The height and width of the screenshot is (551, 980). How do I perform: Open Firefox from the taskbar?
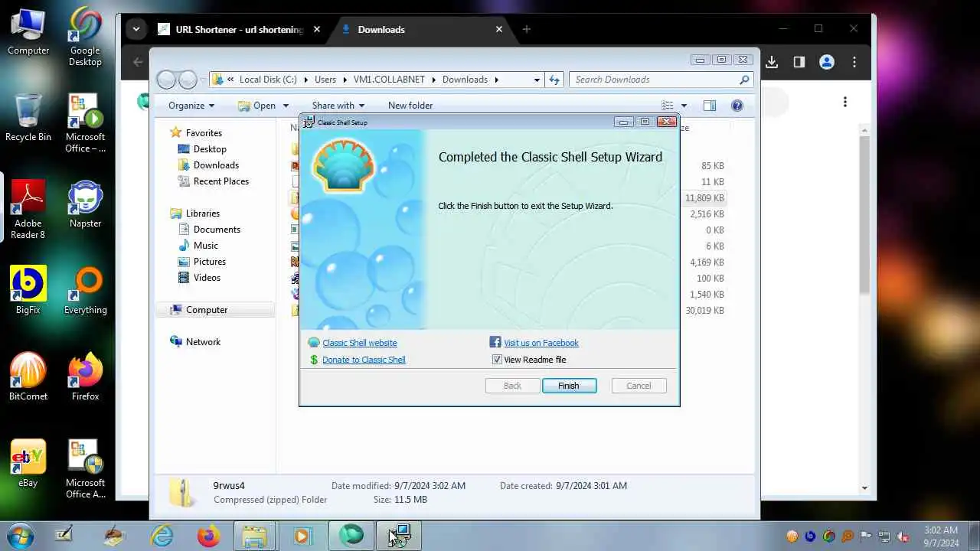[208, 536]
